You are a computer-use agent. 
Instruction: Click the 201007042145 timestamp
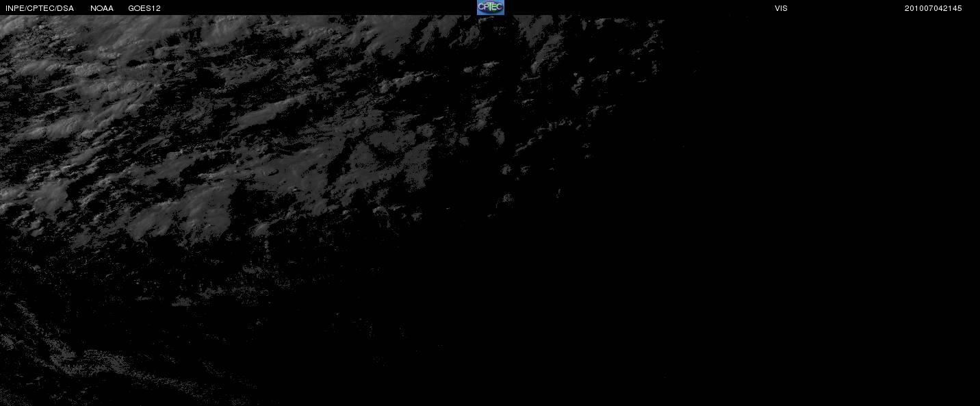point(933,8)
